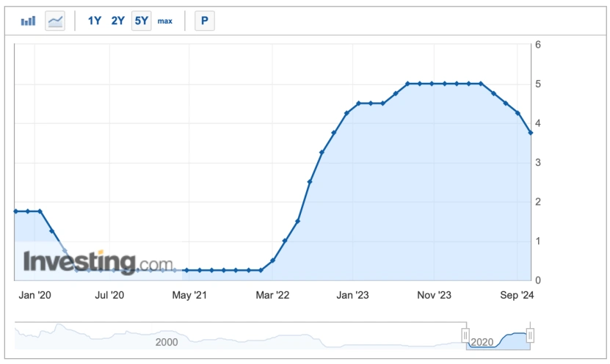This screenshot has height=364, width=610.
Task: Click the P button in the toolbar
Action: point(204,21)
